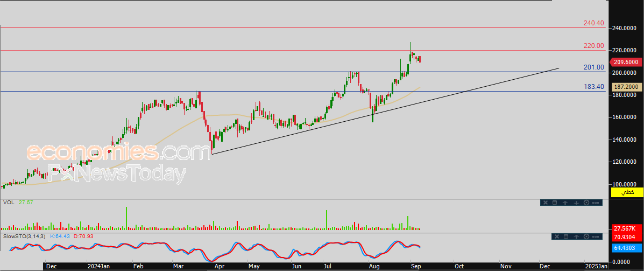
Task: Click the Jul label on time axis
Action: pos(328,267)
